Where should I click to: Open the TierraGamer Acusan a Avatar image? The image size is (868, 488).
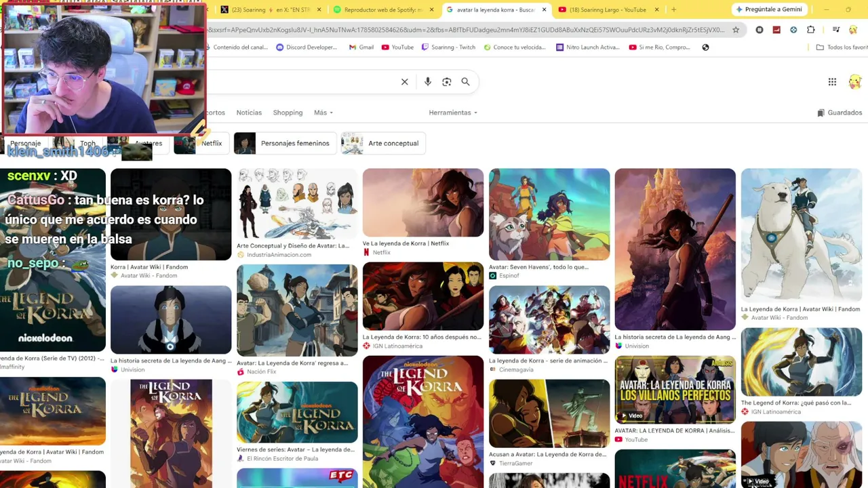click(549, 413)
